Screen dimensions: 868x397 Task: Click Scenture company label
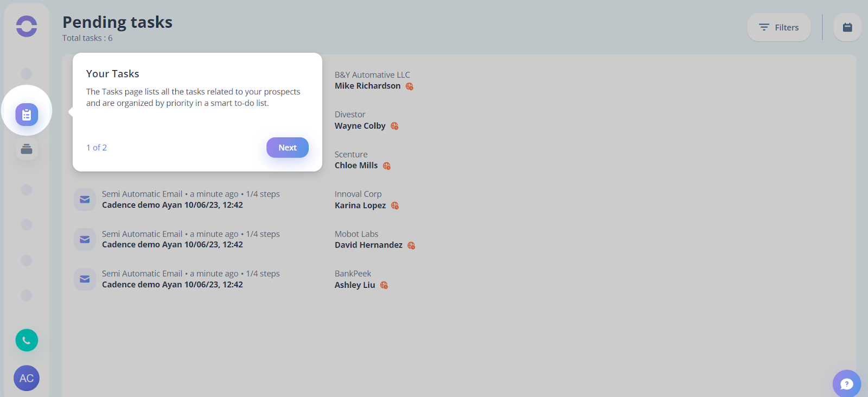pyautogui.click(x=351, y=155)
